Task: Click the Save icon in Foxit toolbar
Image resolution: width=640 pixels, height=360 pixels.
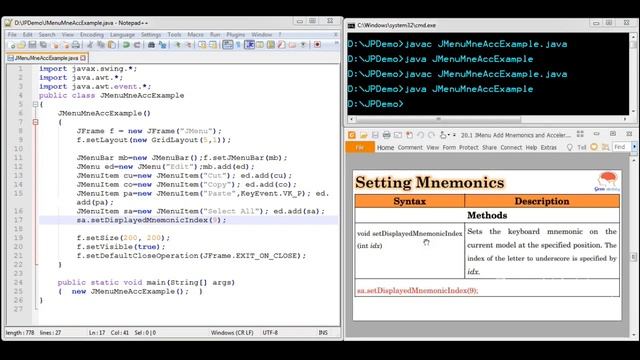Action: [375, 135]
